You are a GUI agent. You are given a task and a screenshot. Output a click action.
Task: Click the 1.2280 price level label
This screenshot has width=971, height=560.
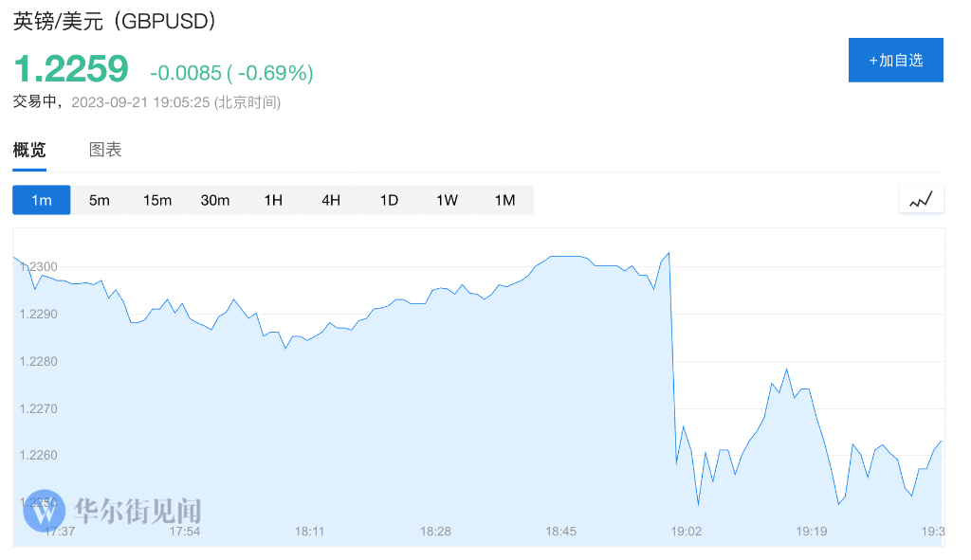tap(38, 362)
